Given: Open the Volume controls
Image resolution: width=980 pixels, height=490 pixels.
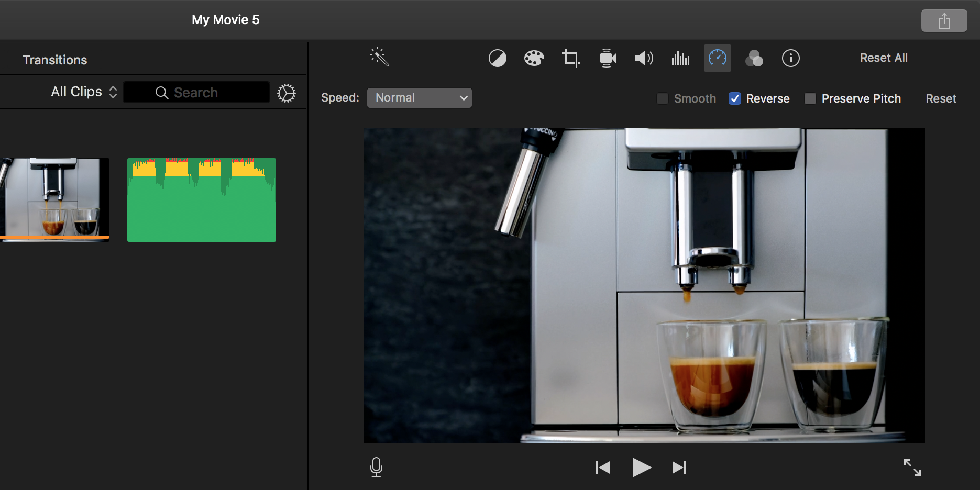Looking at the screenshot, I should 644,58.
